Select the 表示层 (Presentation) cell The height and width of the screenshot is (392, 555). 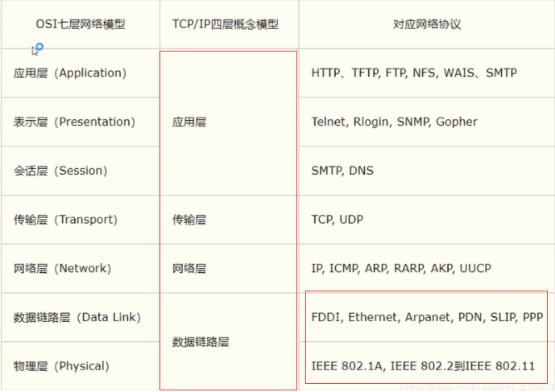[x=74, y=122]
